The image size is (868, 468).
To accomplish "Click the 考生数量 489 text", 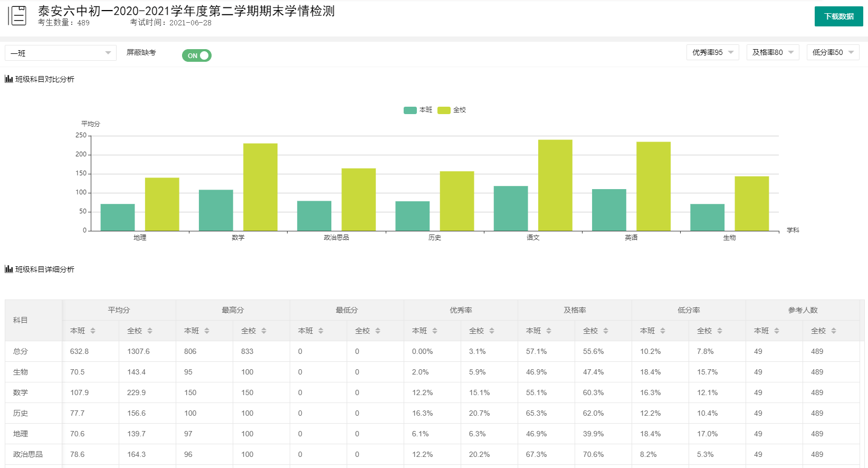I will 64,23.
